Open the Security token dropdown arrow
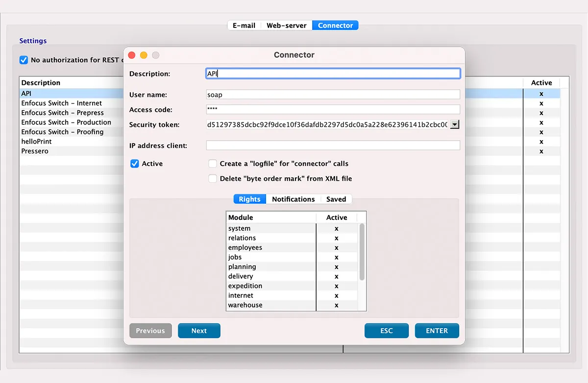Screen dimensions: 588x383 (x=455, y=125)
